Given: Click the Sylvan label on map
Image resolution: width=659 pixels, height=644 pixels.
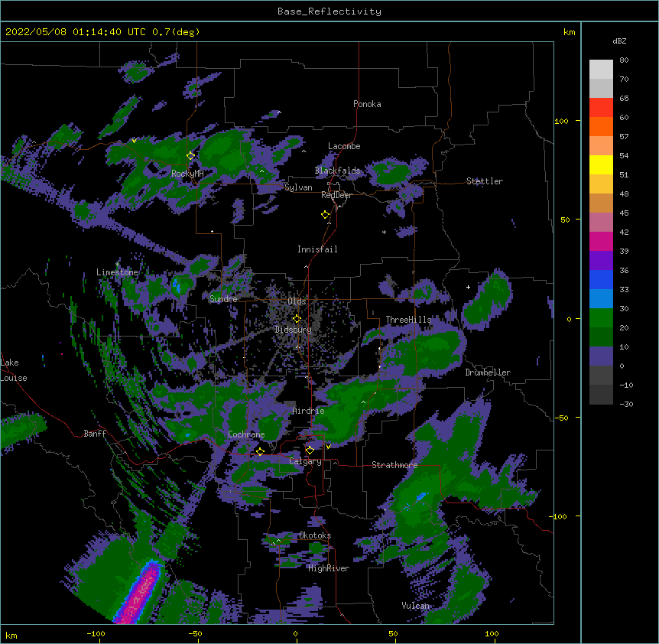Looking at the screenshot, I should click(298, 187).
